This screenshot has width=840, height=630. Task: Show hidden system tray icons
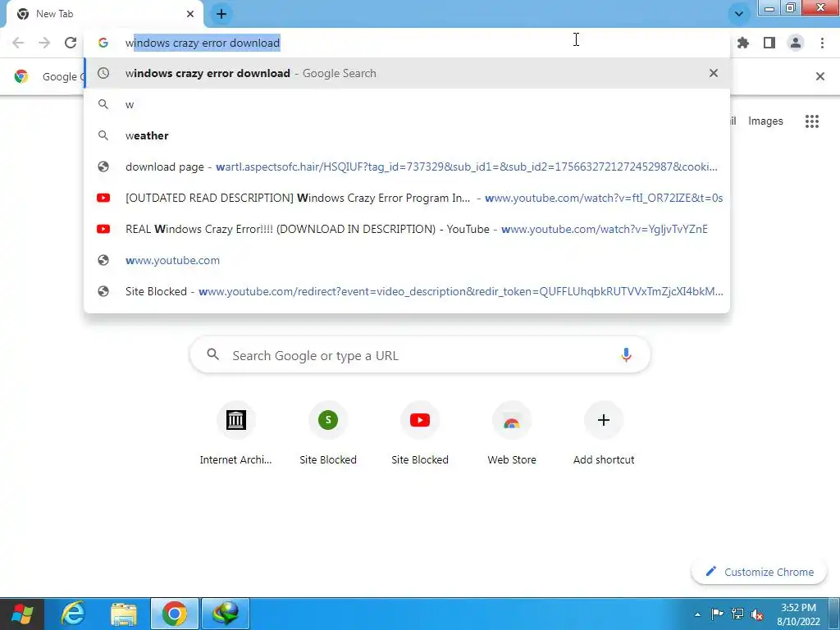697,614
